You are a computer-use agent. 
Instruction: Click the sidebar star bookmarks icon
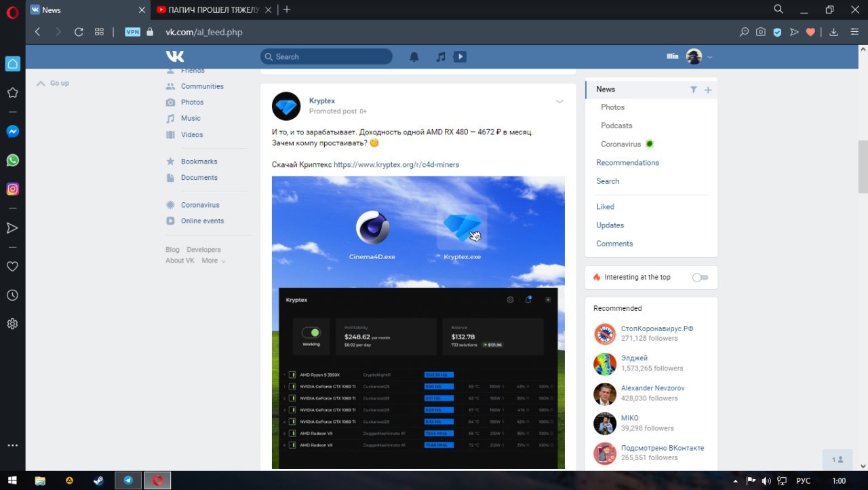12,93
